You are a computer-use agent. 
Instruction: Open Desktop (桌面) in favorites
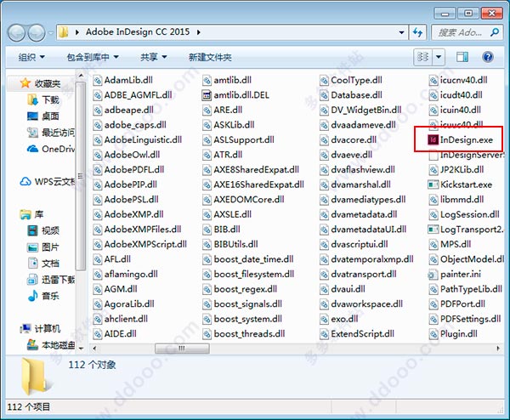point(43,116)
